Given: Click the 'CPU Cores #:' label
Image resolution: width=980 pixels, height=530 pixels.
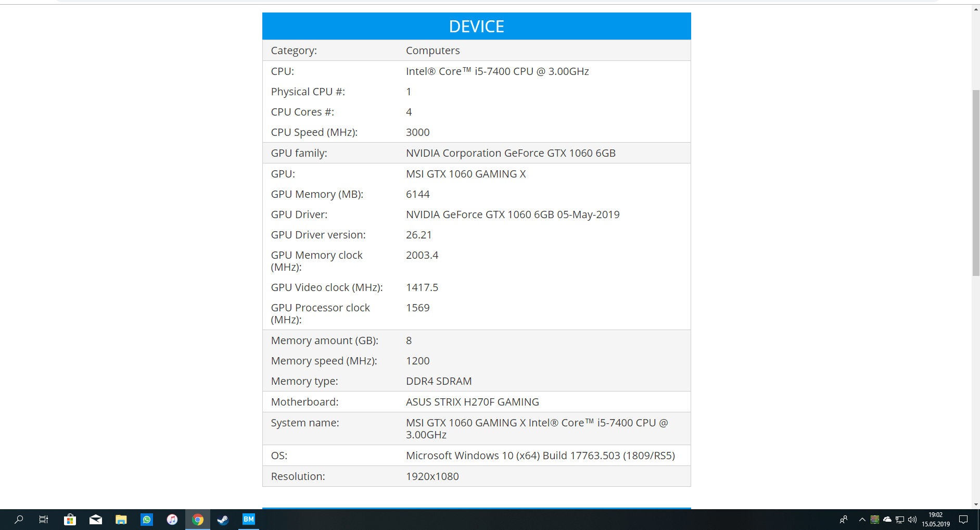Looking at the screenshot, I should point(302,112).
